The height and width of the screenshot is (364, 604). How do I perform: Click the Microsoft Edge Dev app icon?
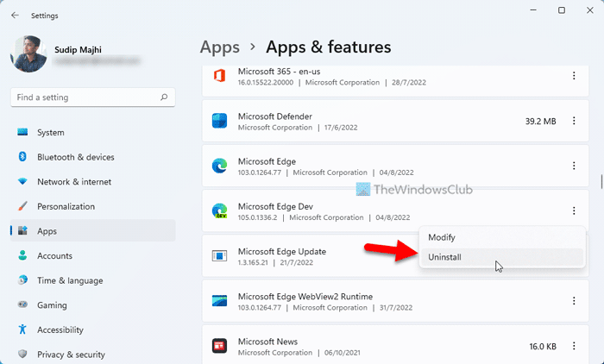tap(219, 210)
